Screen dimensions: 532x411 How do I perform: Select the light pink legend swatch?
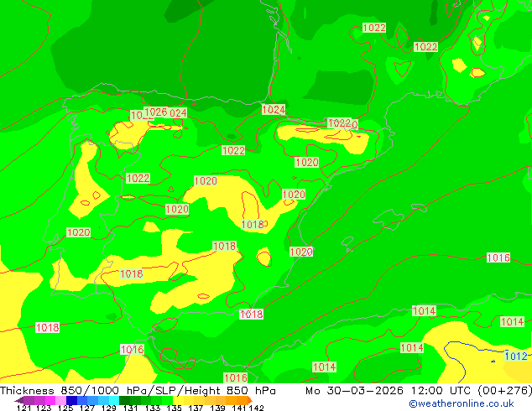(x=60, y=400)
